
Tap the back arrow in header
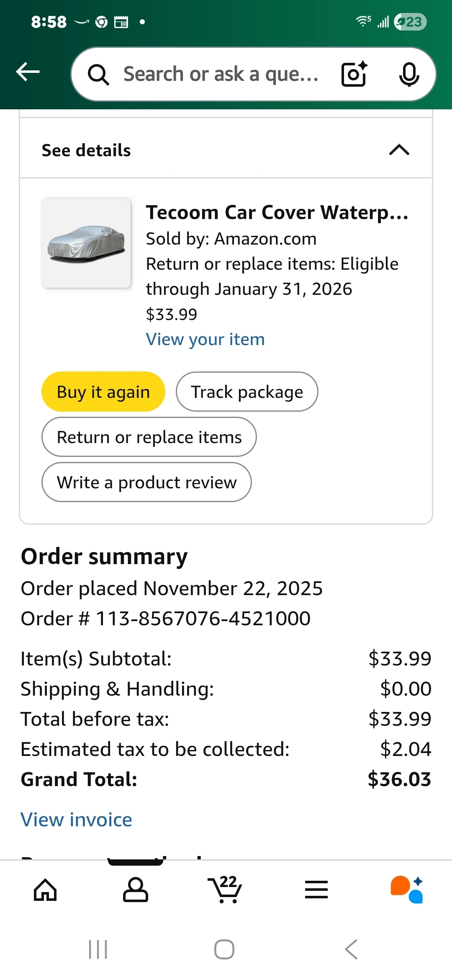click(28, 72)
